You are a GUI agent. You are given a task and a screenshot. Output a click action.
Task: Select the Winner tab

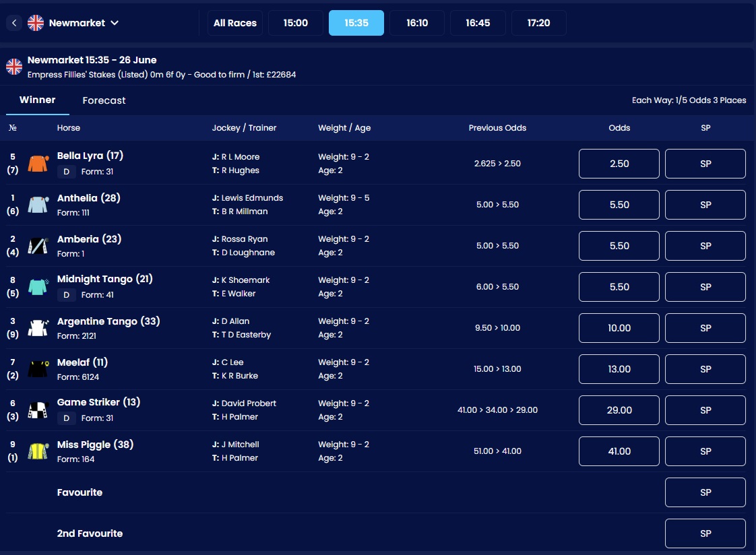click(x=37, y=100)
